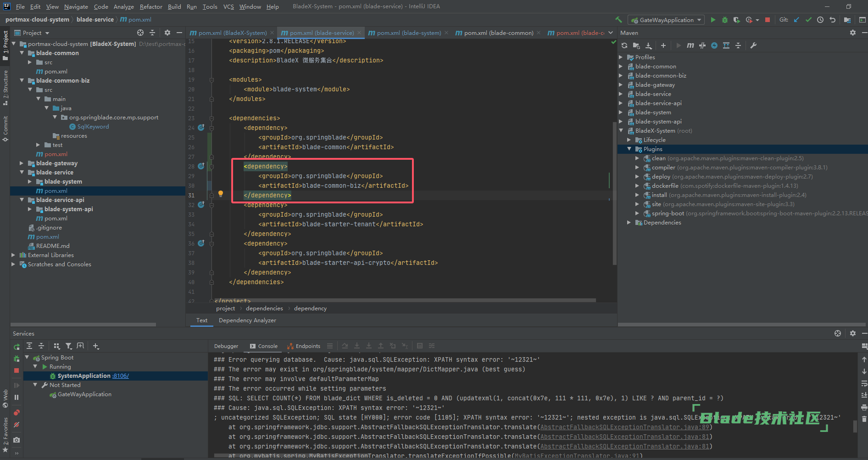
Task: Toggle Maven offline mode icon
Action: 702,45
